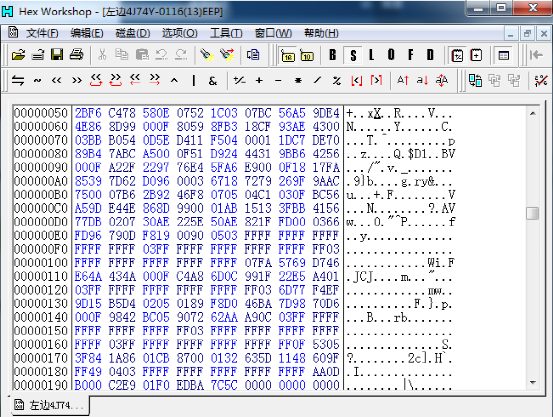Open the 窗口(W) menu

(x=273, y=34)
